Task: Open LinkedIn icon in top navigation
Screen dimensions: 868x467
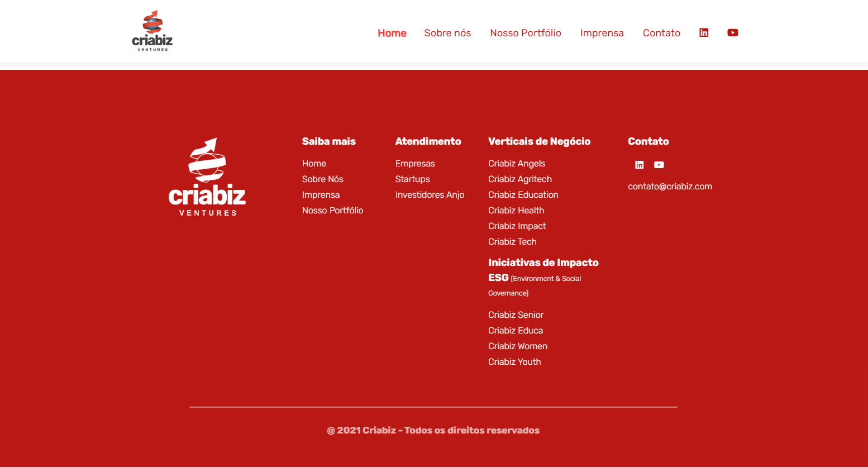Action: (704, 33)
